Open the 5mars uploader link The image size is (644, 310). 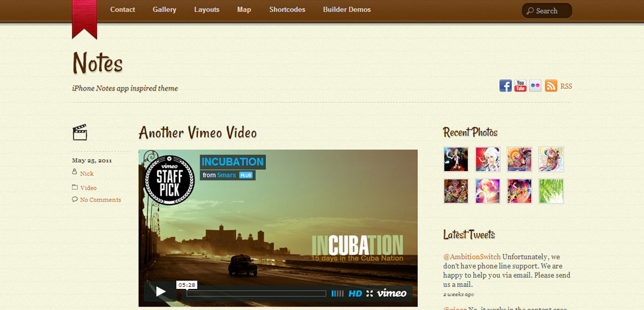[227, 175]
